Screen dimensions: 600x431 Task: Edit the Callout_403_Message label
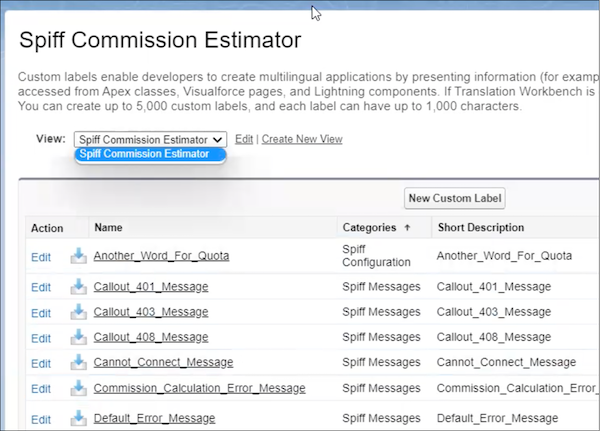tap(41, 313)
